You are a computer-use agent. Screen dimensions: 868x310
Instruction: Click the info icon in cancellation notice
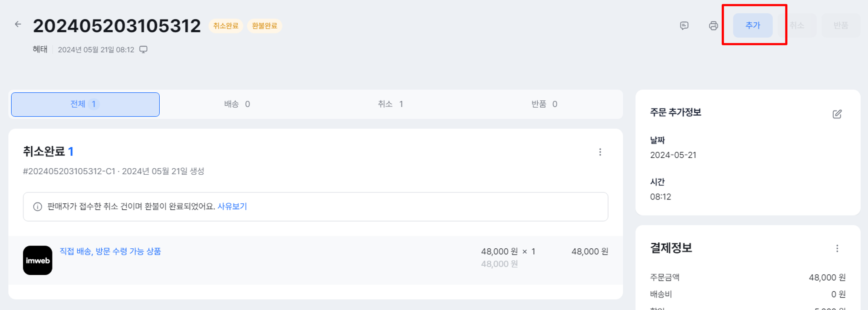38,207
